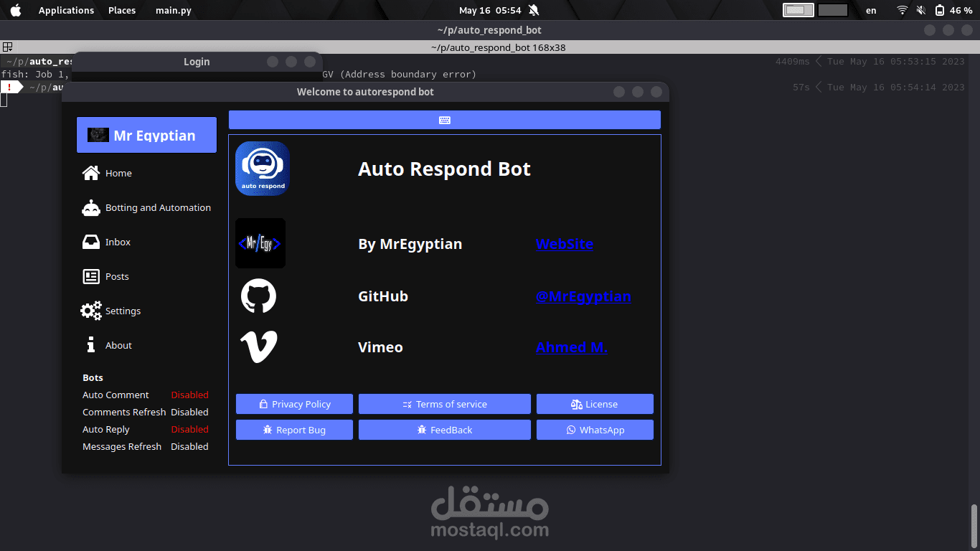The image size is (980, 551).
Task: Open Botting and Automation section
Action: pyautogui.click(x=147, y=207)
